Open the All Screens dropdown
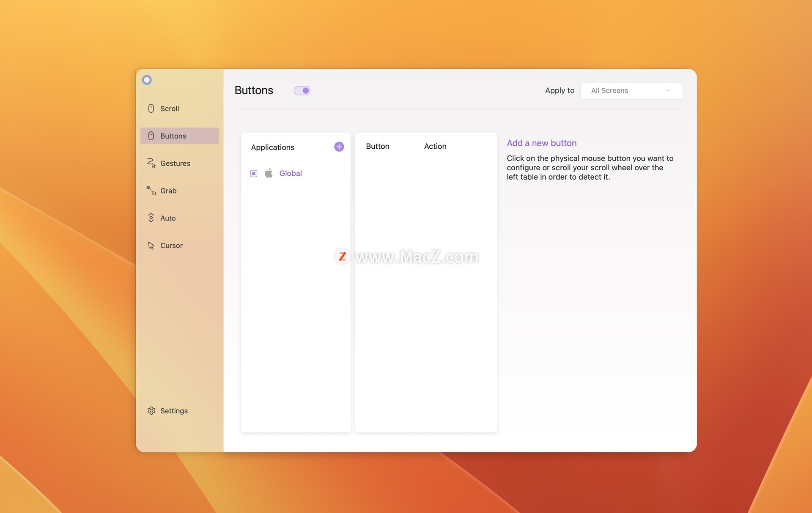The width and height of the screenshot is (812, 513). 631,90
